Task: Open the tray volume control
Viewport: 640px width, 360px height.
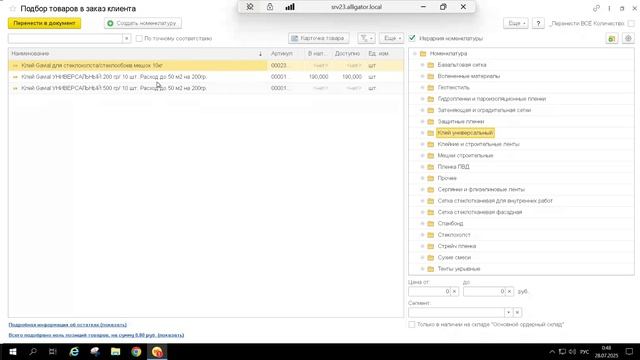Action: click(572, 352)
